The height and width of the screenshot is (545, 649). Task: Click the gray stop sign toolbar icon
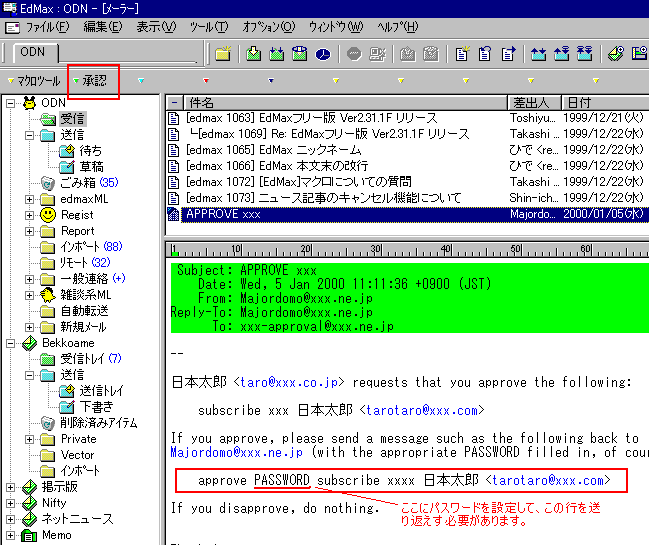point(354,54)
